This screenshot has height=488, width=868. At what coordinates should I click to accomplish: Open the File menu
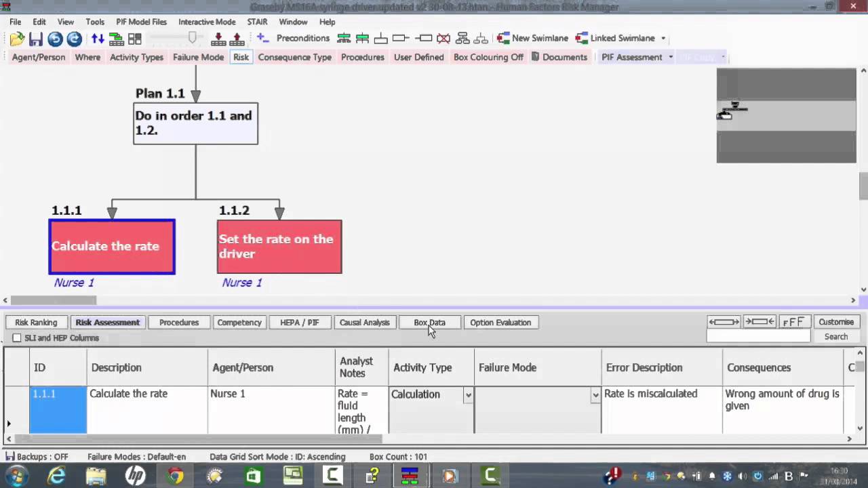tap(15, 22)
